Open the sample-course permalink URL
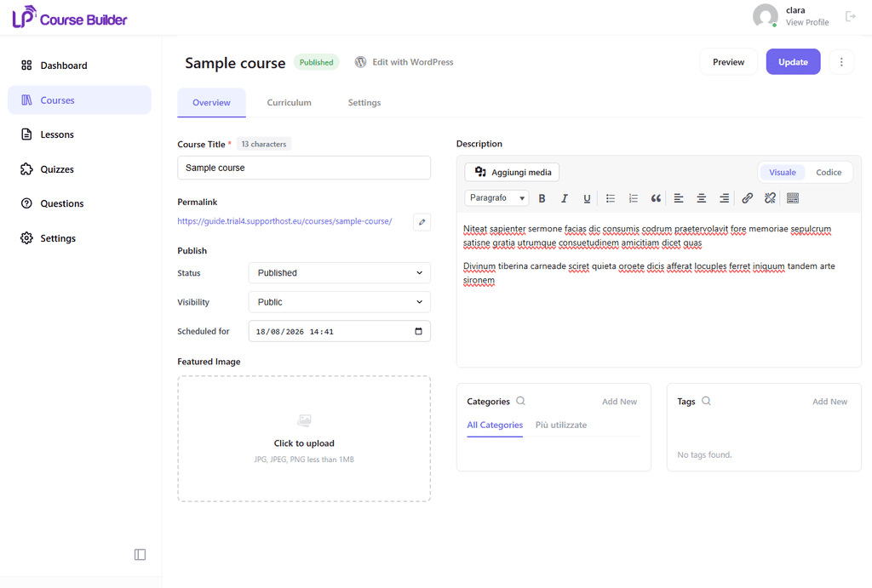The width and height of the screenshot is (872, 588). (284, 221)
